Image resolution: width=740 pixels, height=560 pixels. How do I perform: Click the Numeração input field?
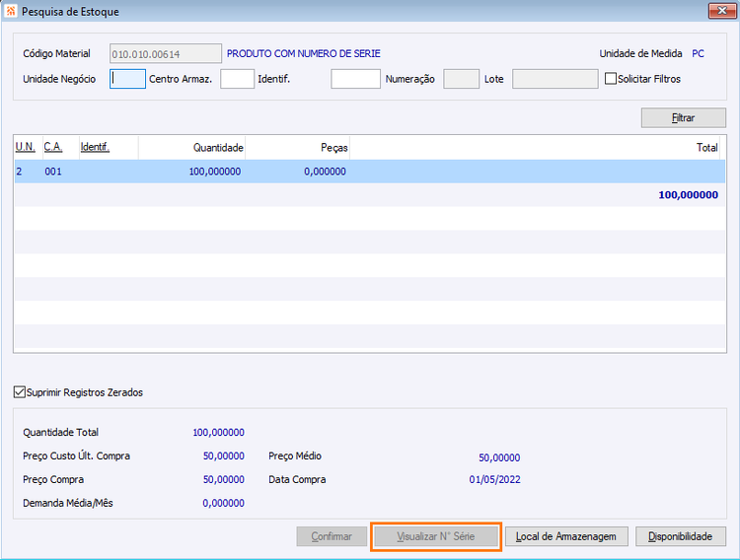coord(461,79)
